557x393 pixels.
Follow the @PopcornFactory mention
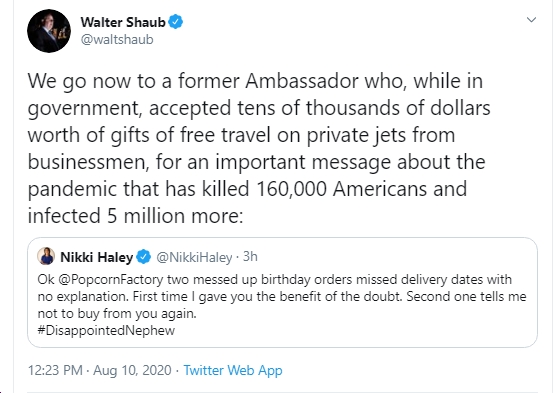pos(110,280)
